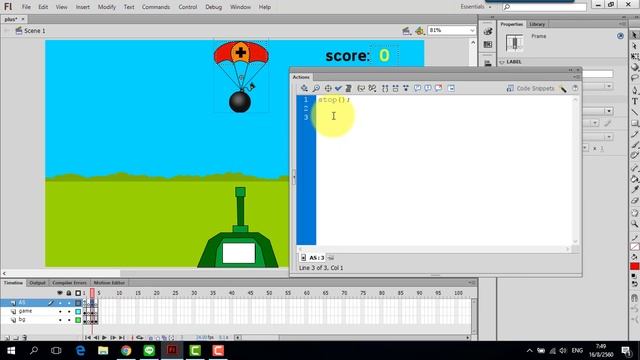
Task: Open Commands menu
Action: 156,7
